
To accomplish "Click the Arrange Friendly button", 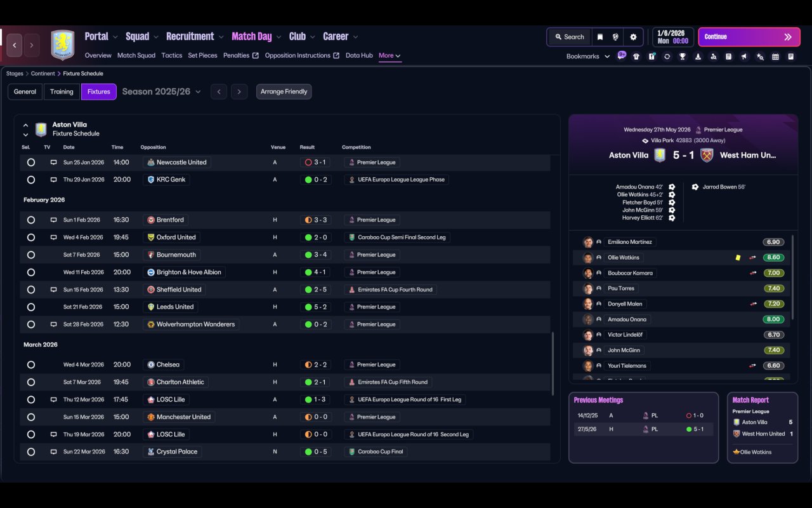I will click(284, 91).
